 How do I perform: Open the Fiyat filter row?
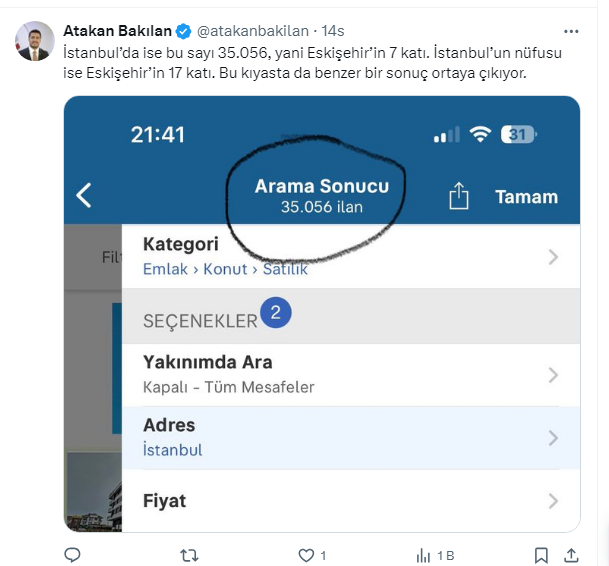pos(350,500)
